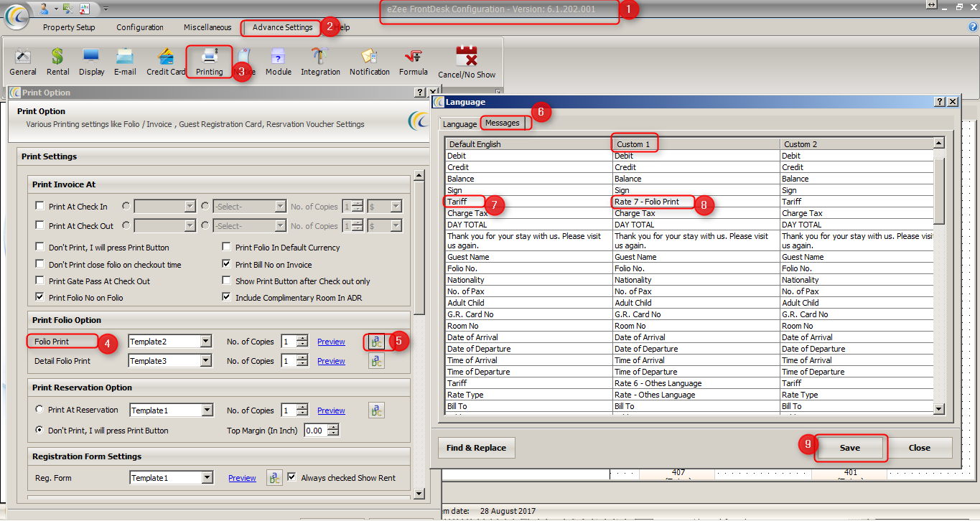Switch to Messages tab in Language dialog
Image resolution: width=980 pixels, height=521 pixels.
click(x=502, y=123)
